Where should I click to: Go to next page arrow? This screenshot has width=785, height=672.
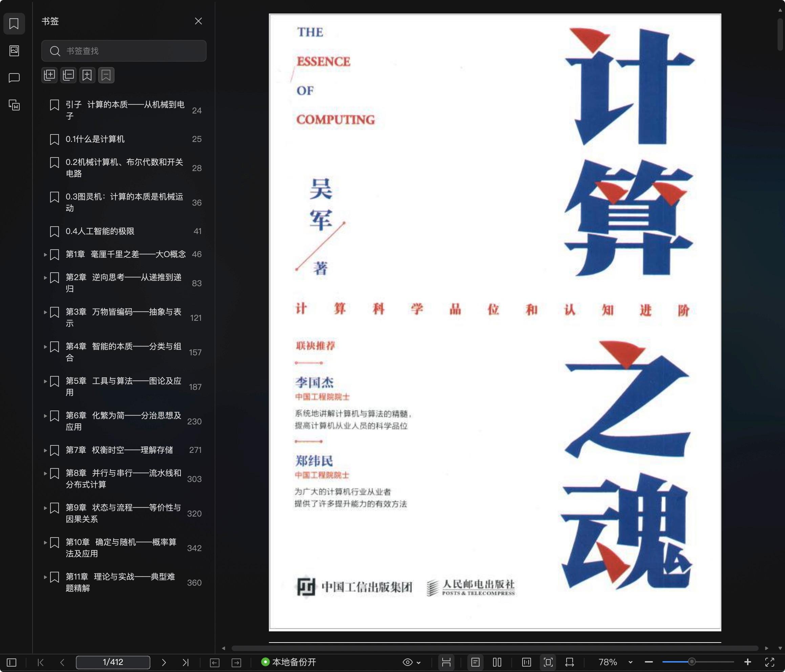pyautogui.click(x=164, y=662)
